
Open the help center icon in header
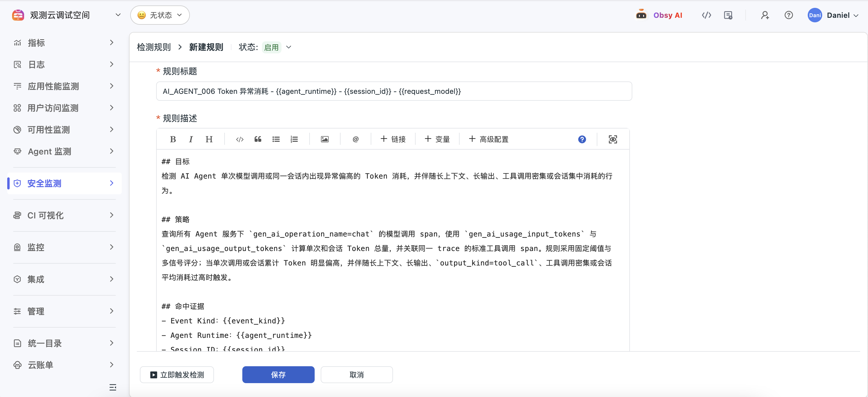pos(788,15)
